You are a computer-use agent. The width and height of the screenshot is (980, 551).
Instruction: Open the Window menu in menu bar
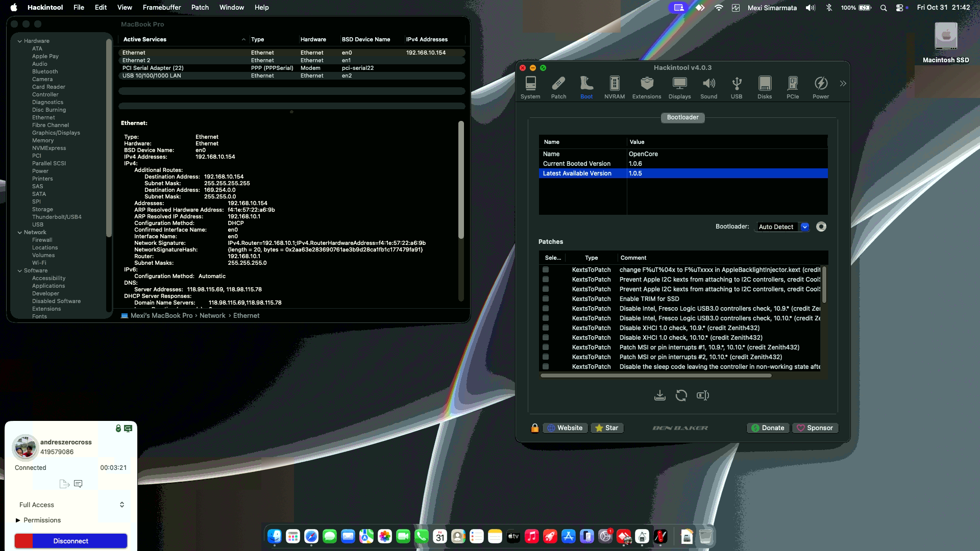pos(232,8)
